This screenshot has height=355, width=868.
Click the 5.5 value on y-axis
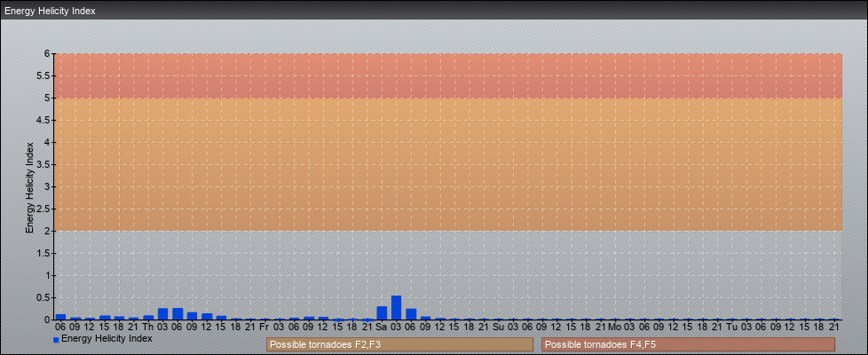(43, 75)
